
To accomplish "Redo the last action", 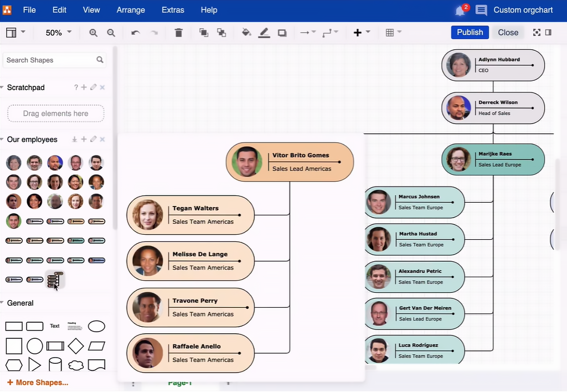I will coord(154,33).
